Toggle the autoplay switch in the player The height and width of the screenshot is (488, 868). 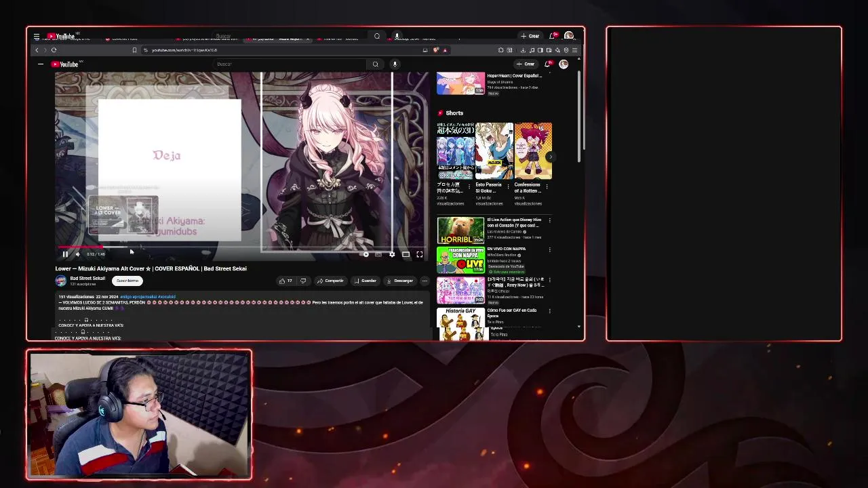point(366,254)
